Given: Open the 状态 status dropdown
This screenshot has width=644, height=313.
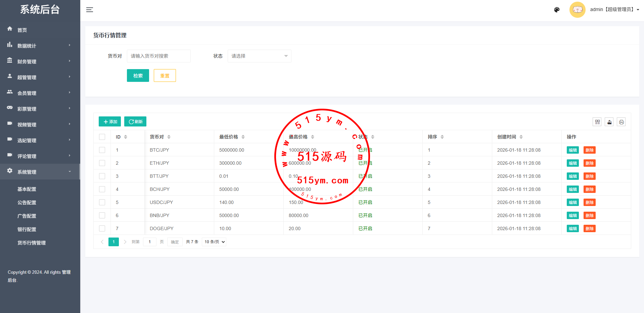Looking at the screenshot, I should pyautogui.click(x=259, y=56).
